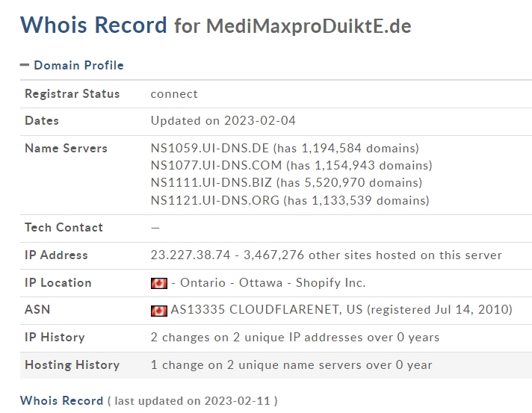This screenshot has width=532, height=413.
Task: Click the Domain Profile heading
Action: pyautogui.click(x=78, y=65)
